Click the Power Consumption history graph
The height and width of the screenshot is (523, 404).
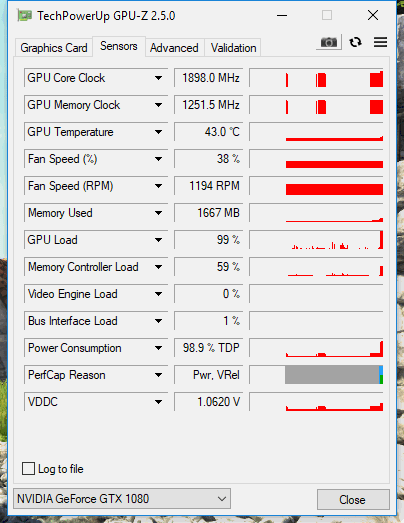pyautogui.click(x=316, y=348)
